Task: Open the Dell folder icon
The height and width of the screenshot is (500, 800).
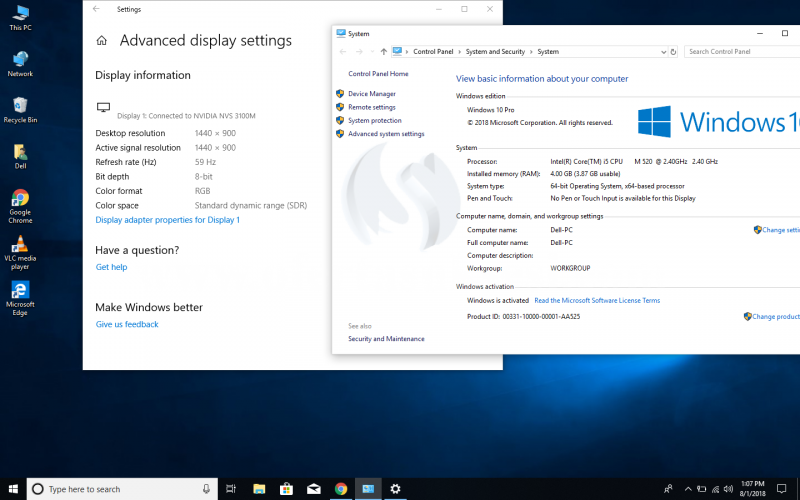Action: [x=20, y=156]
